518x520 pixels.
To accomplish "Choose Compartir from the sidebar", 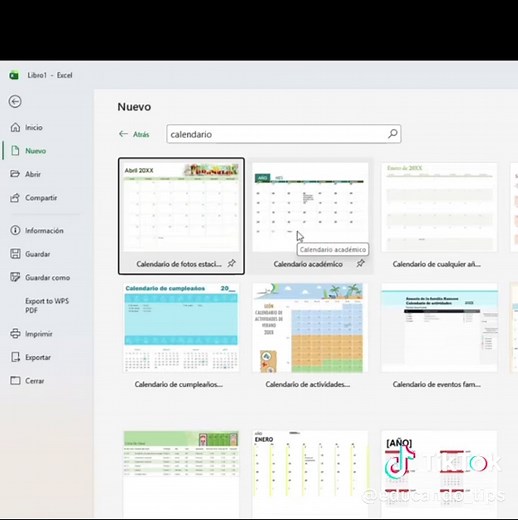I will pyautogui.click(x=41, y=198).
